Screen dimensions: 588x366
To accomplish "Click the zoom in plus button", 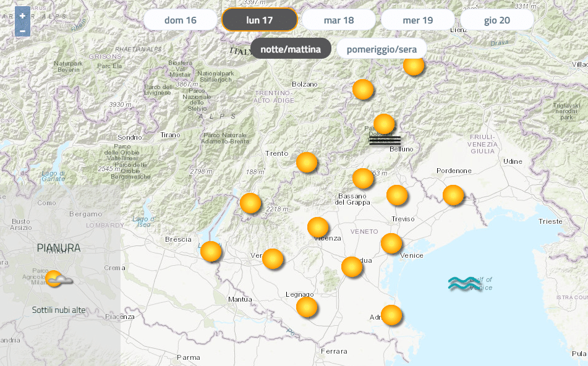I will 22,15.
